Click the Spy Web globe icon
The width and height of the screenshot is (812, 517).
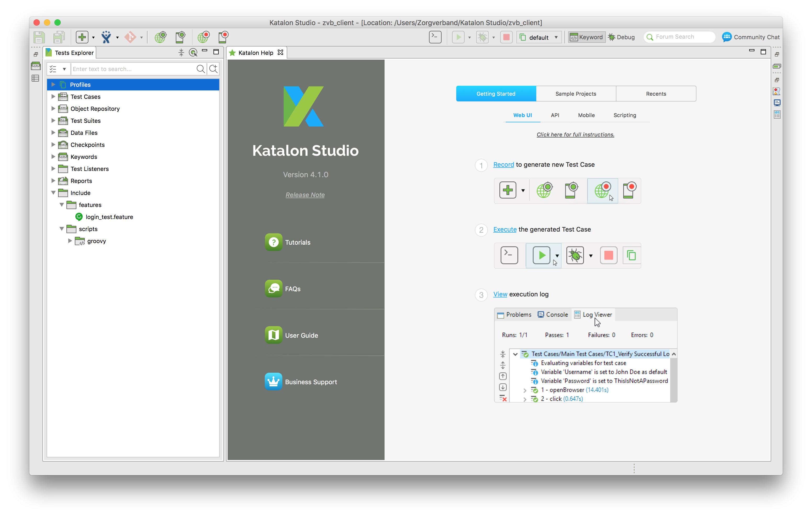click(x=161, y=37)
